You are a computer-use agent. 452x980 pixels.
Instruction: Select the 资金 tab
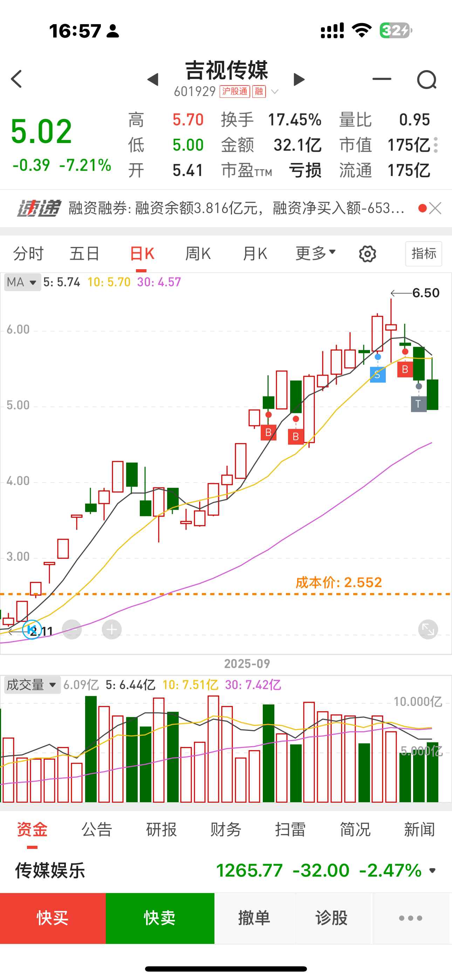(x=32, y=829)
